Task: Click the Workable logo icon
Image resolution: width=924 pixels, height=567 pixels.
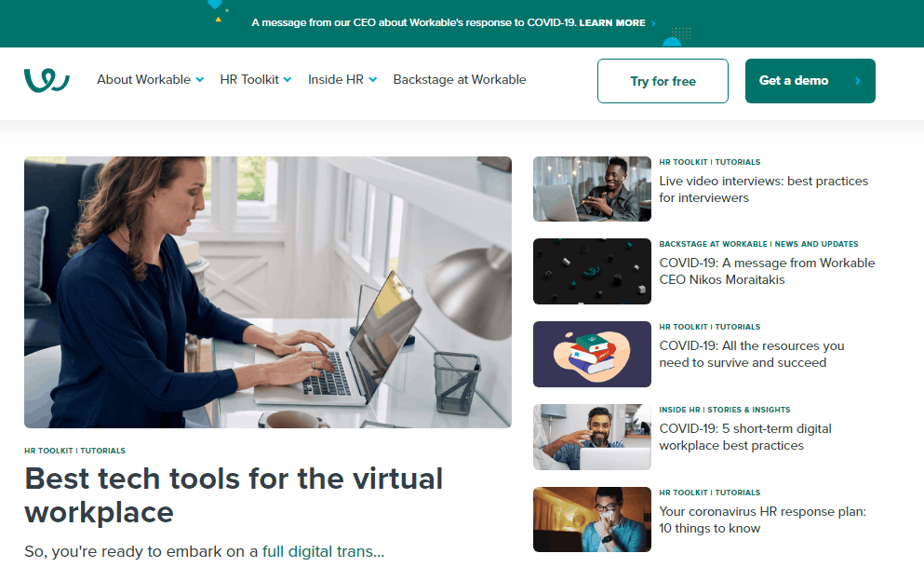Action: [47, 81]
